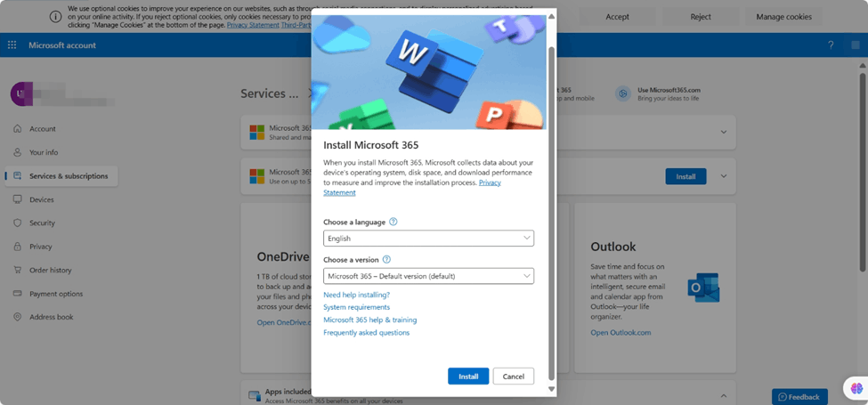This screenshot has width=868, height=405.
Task: Click the Address book pin icon
Action: point(18,317)
